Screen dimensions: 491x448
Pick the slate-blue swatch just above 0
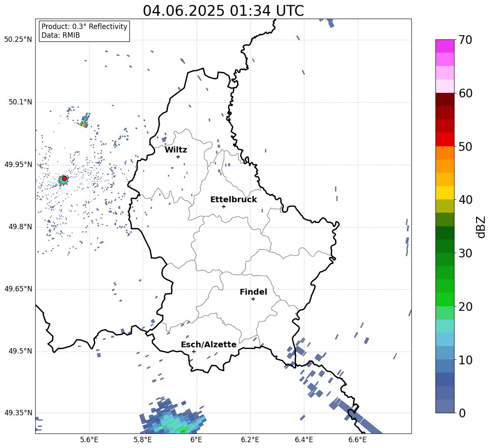point(445,406)
